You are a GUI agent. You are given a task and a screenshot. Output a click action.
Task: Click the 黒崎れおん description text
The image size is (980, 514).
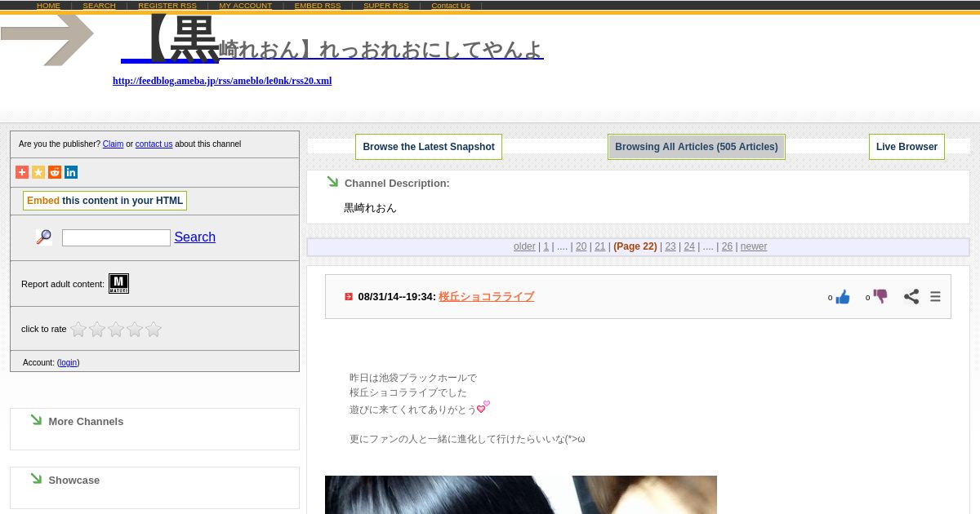pyautogui.click(x=370, y=208)
